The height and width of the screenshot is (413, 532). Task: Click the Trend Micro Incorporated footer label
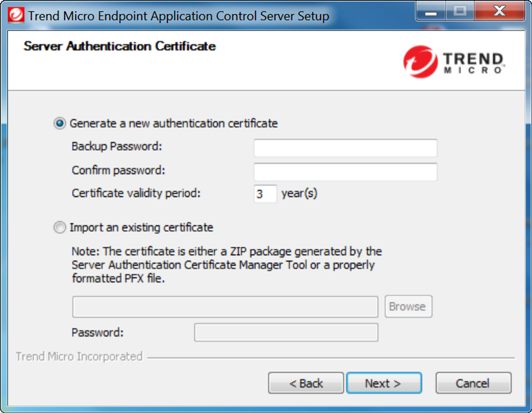(x=79, y=357)
